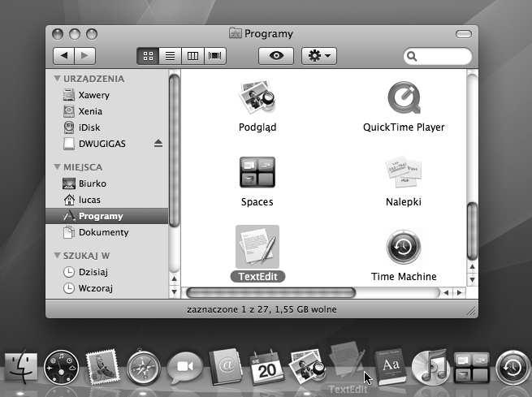This screenshot has width=532, height=397.
Task: Search files from Wczoraj
Action: [x=106, y=288]
